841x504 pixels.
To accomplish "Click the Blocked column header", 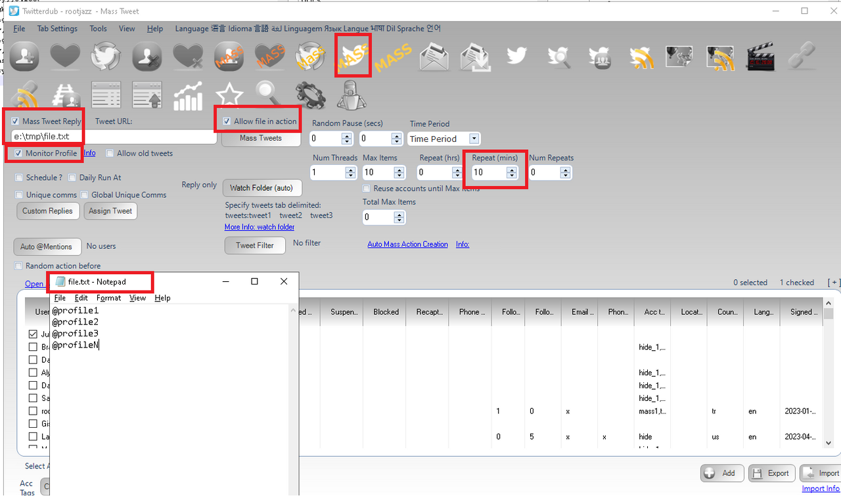I will point(385,312).
